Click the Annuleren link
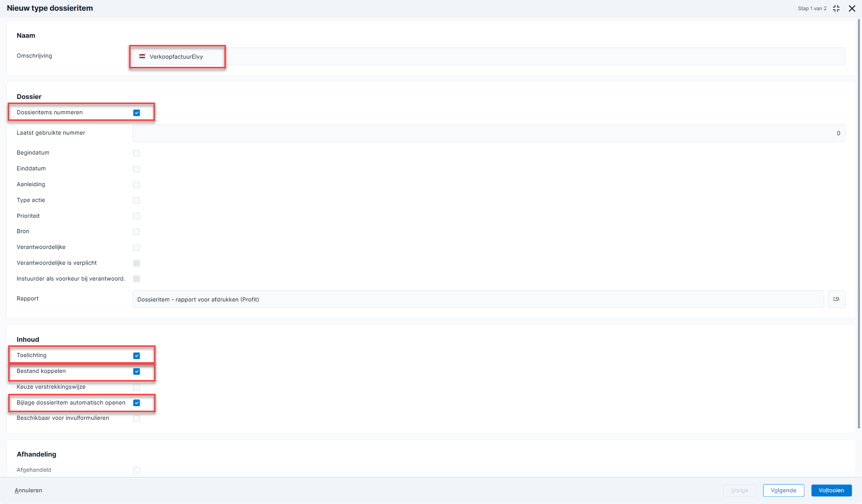Screen dimensions: 862x504 29,491
